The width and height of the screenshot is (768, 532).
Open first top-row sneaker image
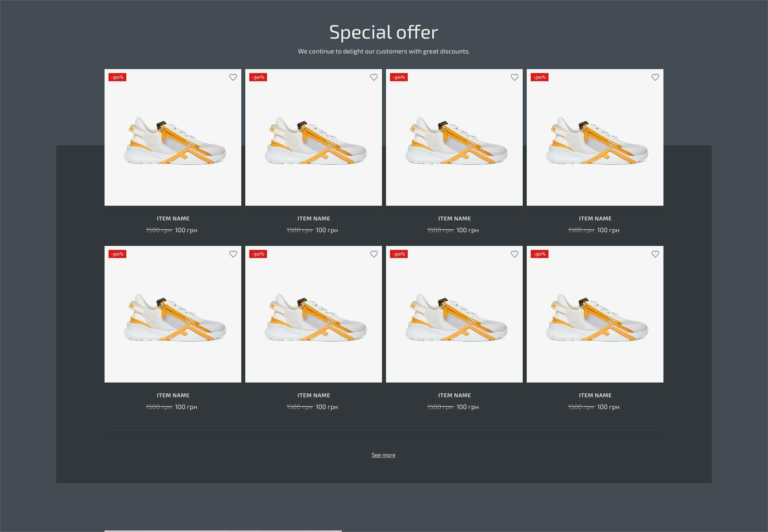pyautogui.click(x=173, y=137)
